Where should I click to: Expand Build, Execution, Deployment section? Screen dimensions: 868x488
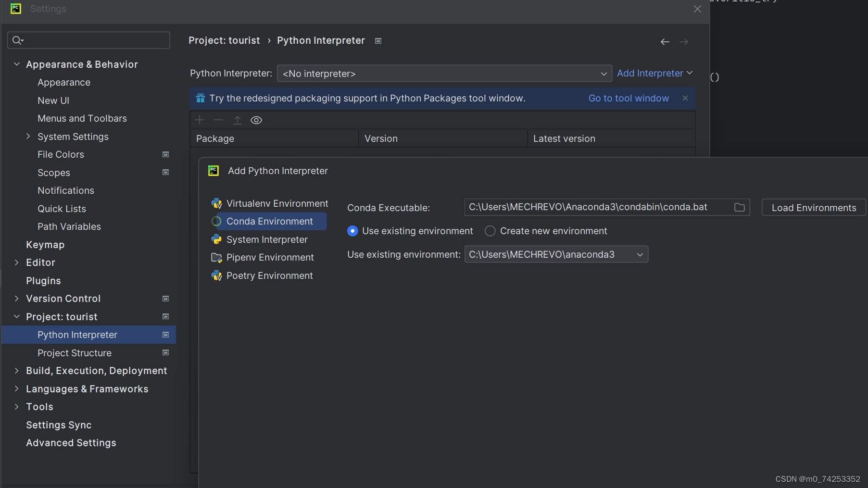point(17,371)
